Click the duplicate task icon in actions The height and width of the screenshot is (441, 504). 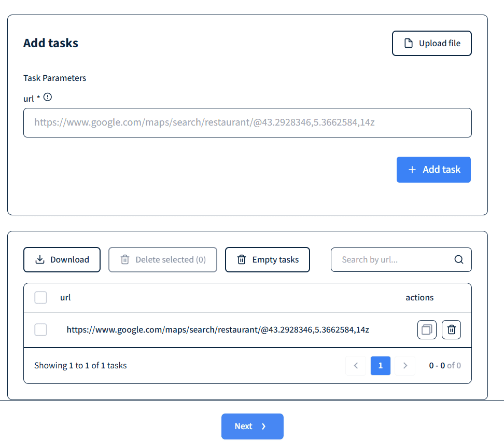pyautogui.click(x=427, y=329)
